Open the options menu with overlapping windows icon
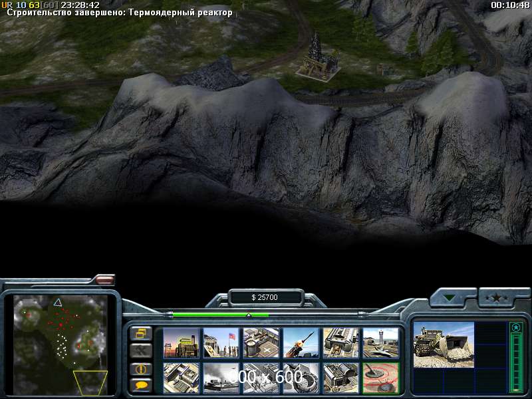 point(141,334)
